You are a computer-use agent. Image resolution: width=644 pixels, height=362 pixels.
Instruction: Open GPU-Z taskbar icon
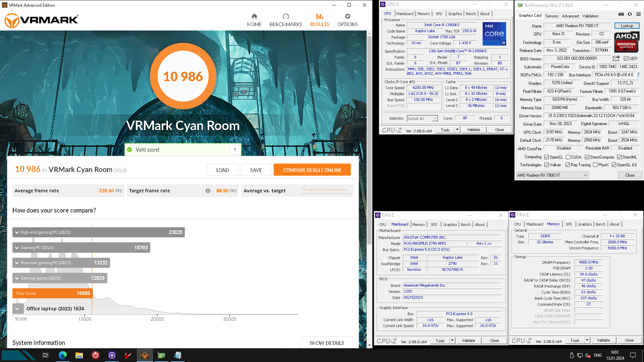(161, 355)
